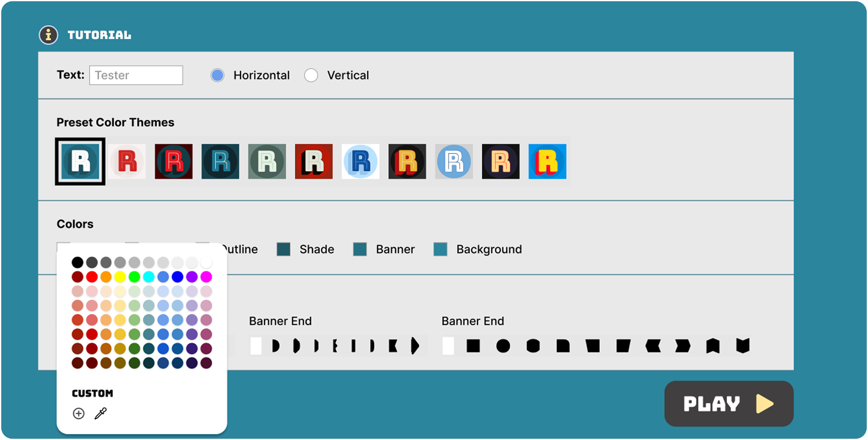The image size is (868, 440).
Task: Choose the pale pink preset theme with red R
Action: (127, 161)
